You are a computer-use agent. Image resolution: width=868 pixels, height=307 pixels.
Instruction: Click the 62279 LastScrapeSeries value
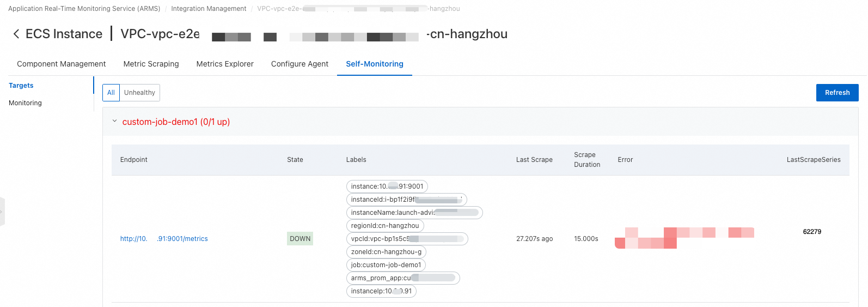812,232
